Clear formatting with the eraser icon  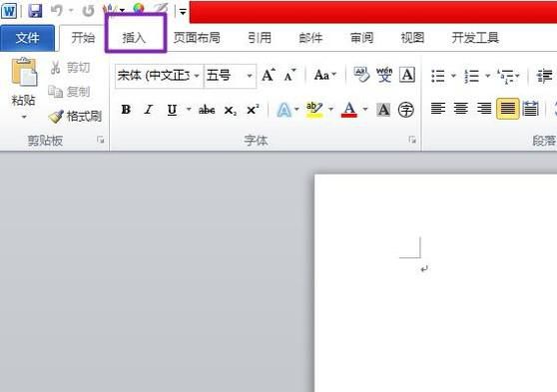pos(361,75)
